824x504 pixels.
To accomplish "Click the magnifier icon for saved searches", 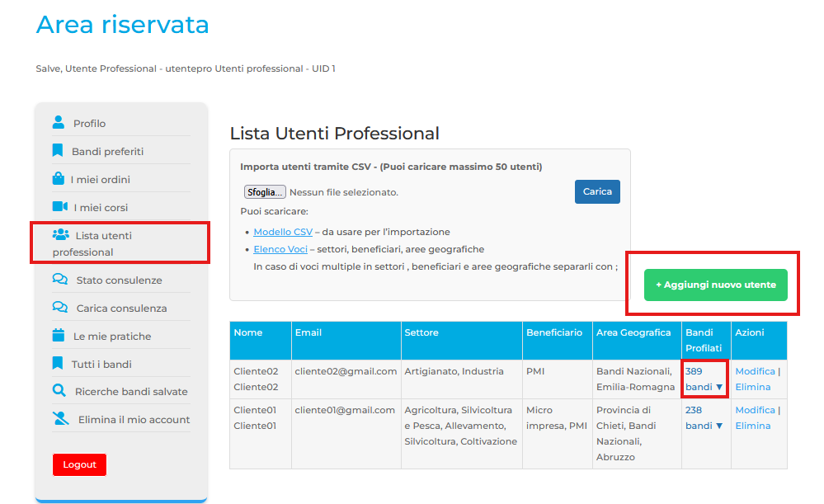I will click(59, 391).
